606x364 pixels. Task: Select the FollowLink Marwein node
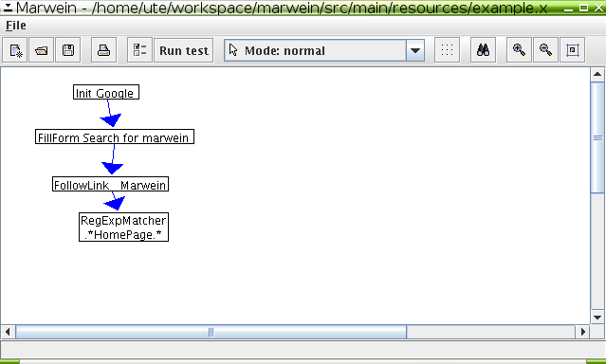click(x=111, y=184)
